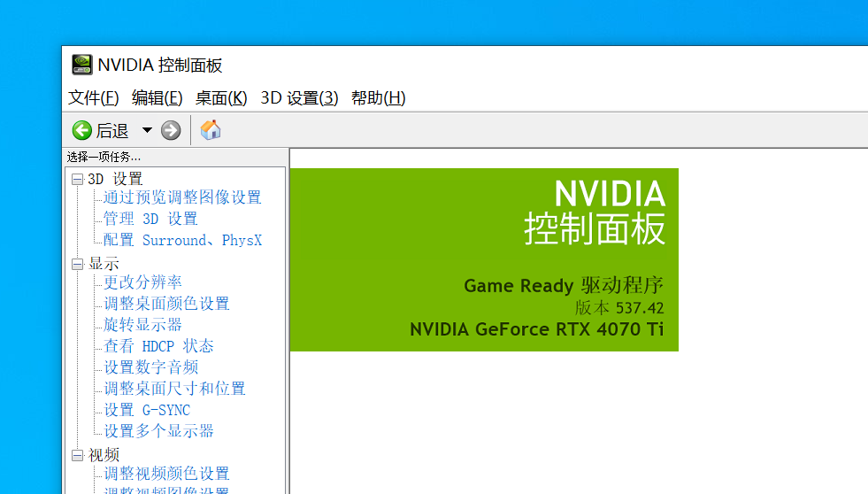Go to 配置 Surround、PhysX
The width and height of the screenshot is (868, 494).
click(x=182, y=240)
